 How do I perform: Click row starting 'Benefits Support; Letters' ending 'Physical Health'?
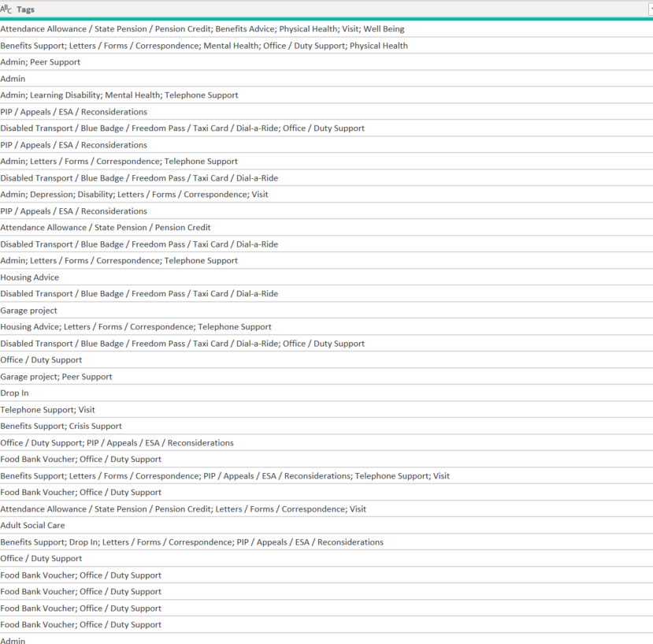pyautogui.click(x=326, y=46)
